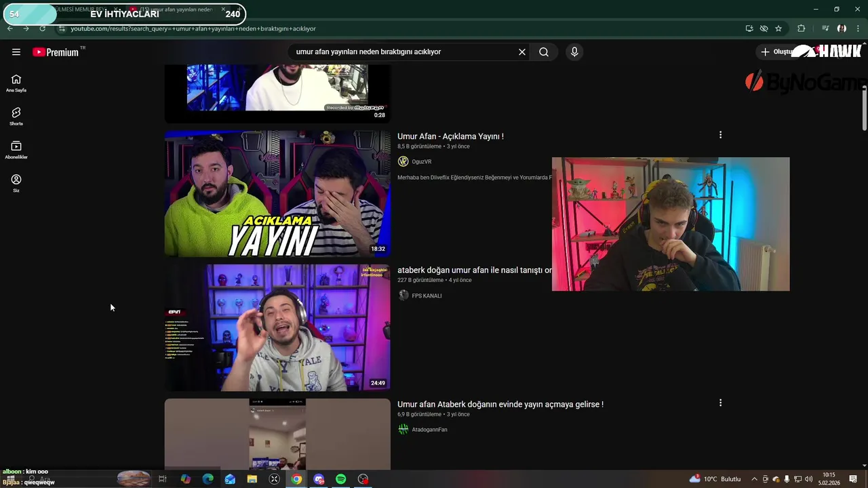The image size is (868, 488).
Task: Go forward with browser forward arrow
Action: [26, 28]
